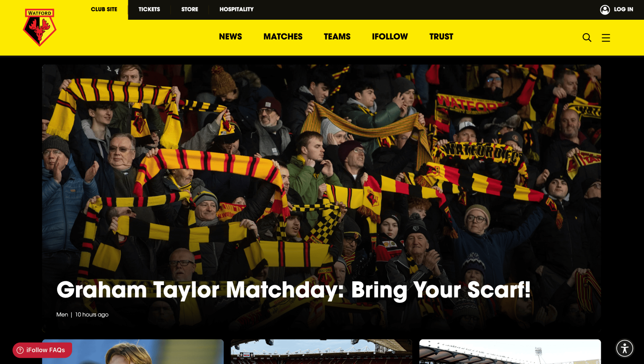Switch to the Club Site tab

click(104, 9)
